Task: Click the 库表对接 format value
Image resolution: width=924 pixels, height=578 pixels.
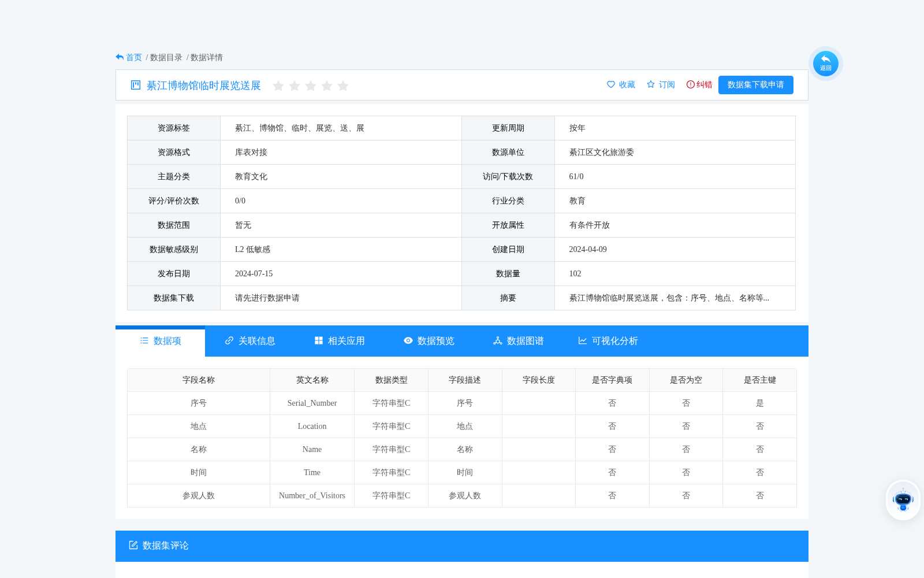Action: tap(251, 152)
